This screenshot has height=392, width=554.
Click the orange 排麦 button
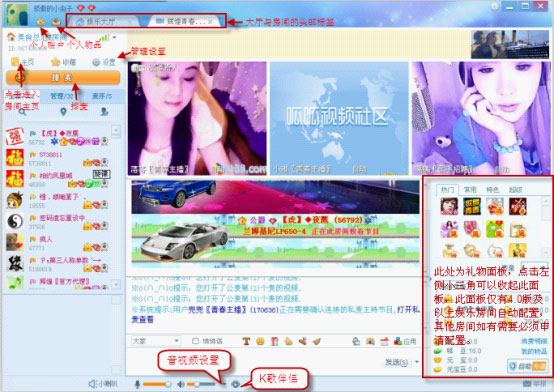coord(63,77)
